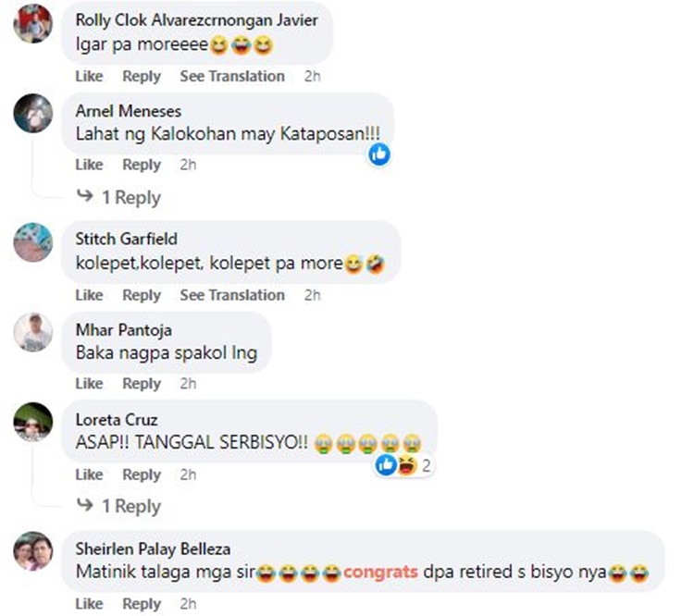Image resolution: width=694 pixels, height=616 pixels.
Task: Like Loreta Cruz's comment
Action: (x=89, y=474)
